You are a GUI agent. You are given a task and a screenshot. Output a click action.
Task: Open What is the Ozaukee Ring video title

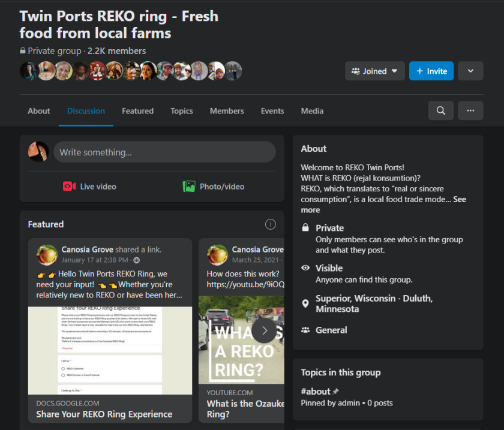(x=245, y=409)
